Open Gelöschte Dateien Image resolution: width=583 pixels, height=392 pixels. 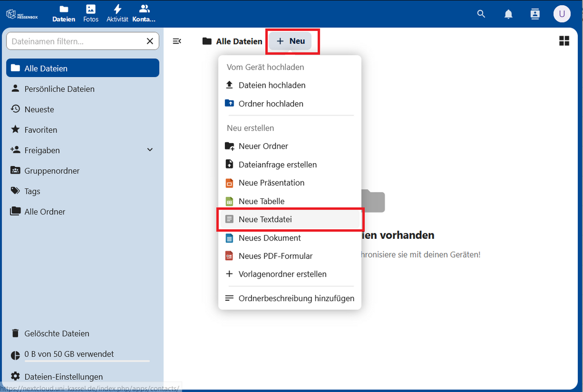pyautogui.click(x=57, y=333)
